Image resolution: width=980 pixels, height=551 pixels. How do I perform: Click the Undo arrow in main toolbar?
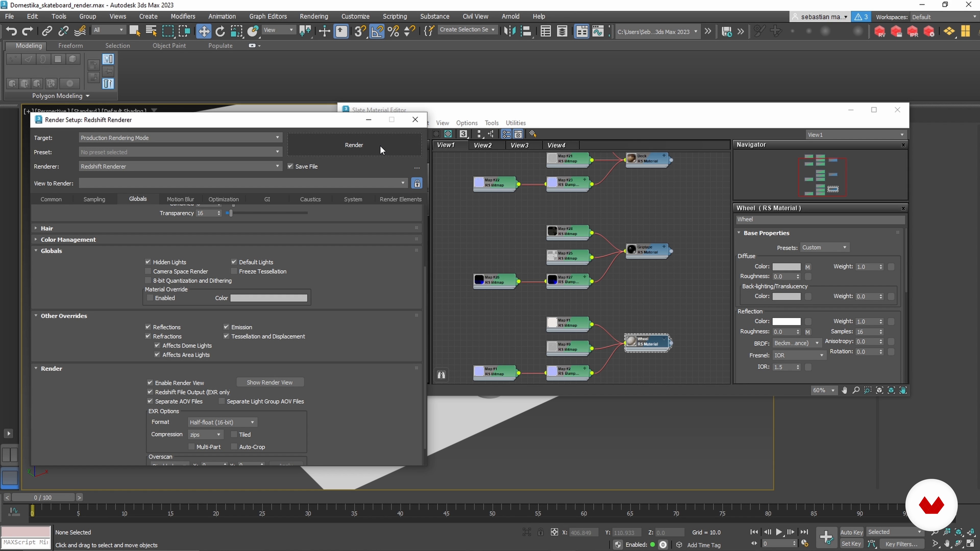11,31
